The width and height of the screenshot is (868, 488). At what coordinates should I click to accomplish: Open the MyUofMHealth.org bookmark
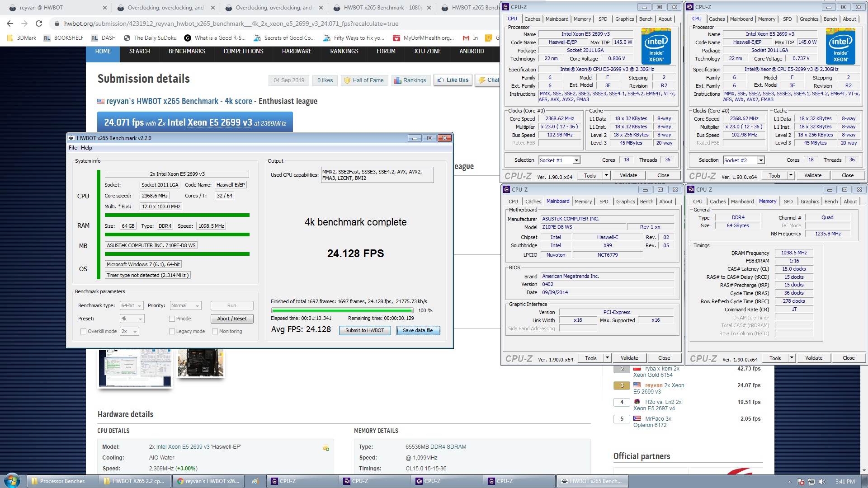click(424, 38)
